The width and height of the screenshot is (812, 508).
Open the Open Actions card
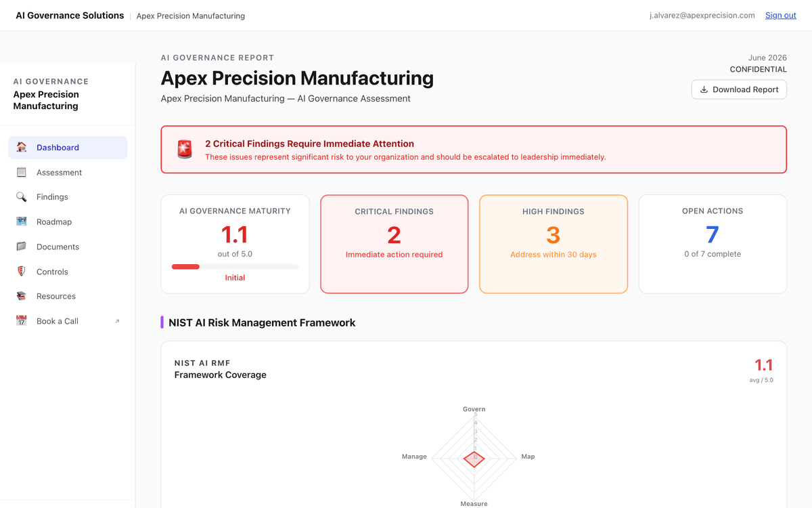(x=713, y=244)
